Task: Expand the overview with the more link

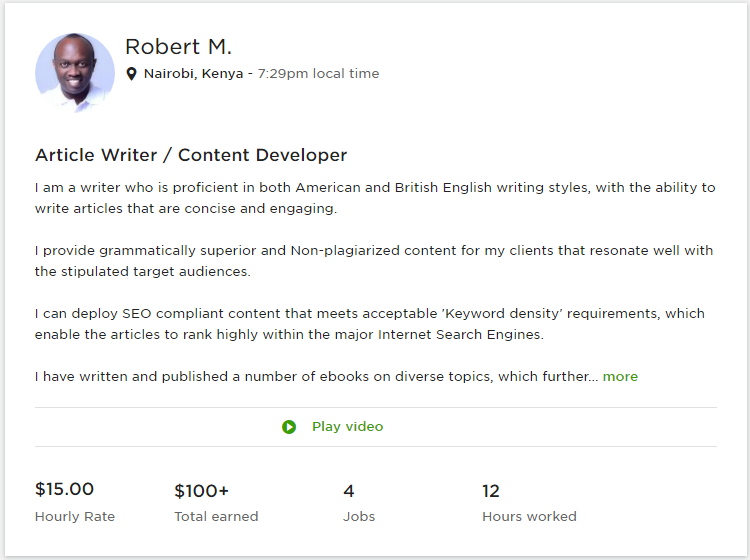Action: coord(620,377)
